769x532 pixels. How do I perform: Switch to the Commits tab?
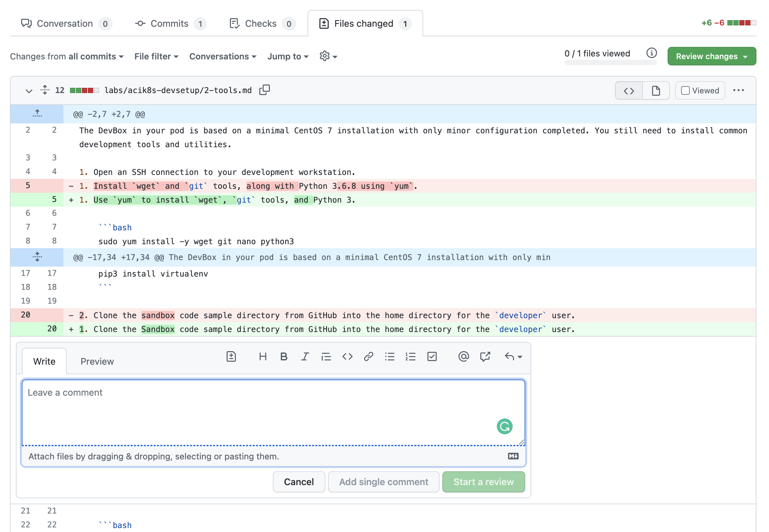[169, 23]
